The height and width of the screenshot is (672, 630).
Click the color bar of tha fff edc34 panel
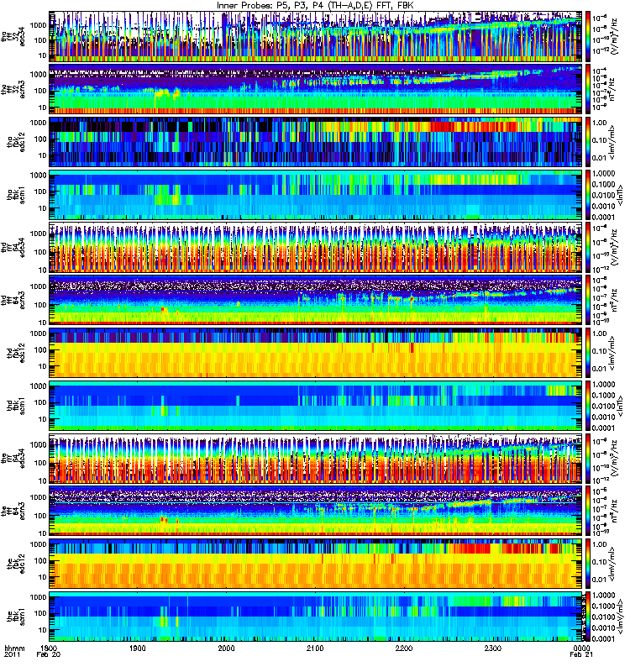click(x=589, y=36)
